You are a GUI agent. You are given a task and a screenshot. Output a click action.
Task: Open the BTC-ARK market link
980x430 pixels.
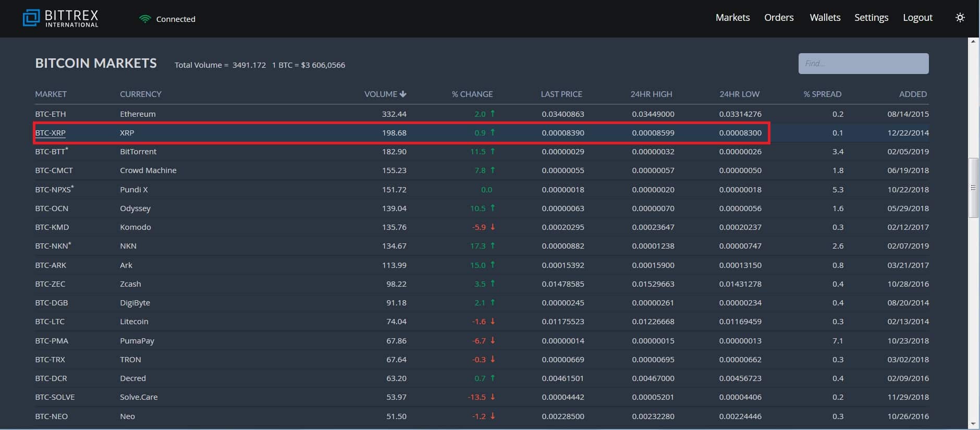(51, 265)
